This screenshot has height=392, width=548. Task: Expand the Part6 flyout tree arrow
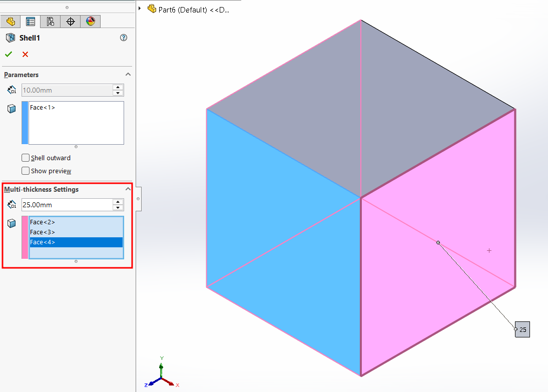coord(140,9)
